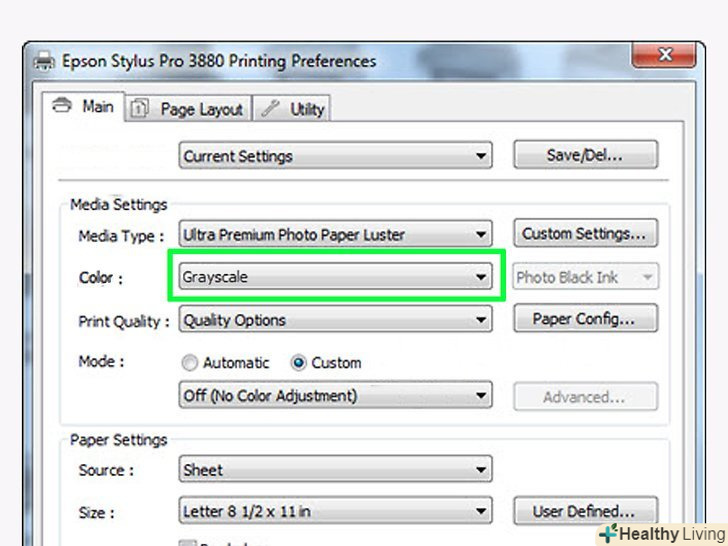The height and width of the screenshot is (546, 728).
Task: Click the Save/Del... button
Action: (585, 155)
